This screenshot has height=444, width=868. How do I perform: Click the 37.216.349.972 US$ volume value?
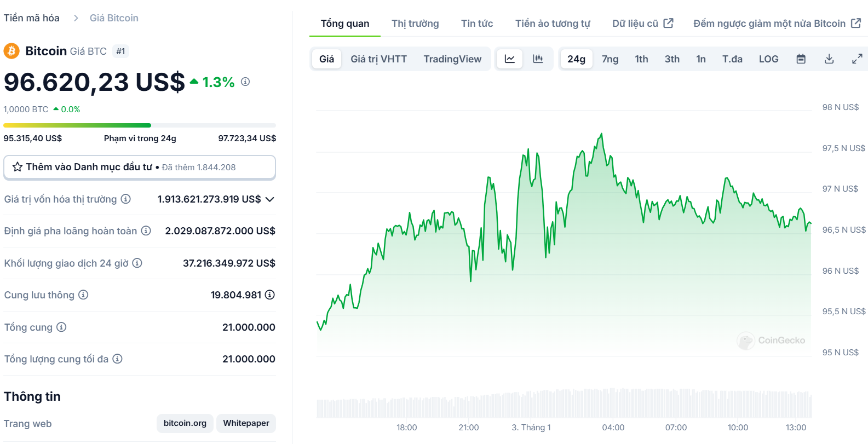coord(229,263)
